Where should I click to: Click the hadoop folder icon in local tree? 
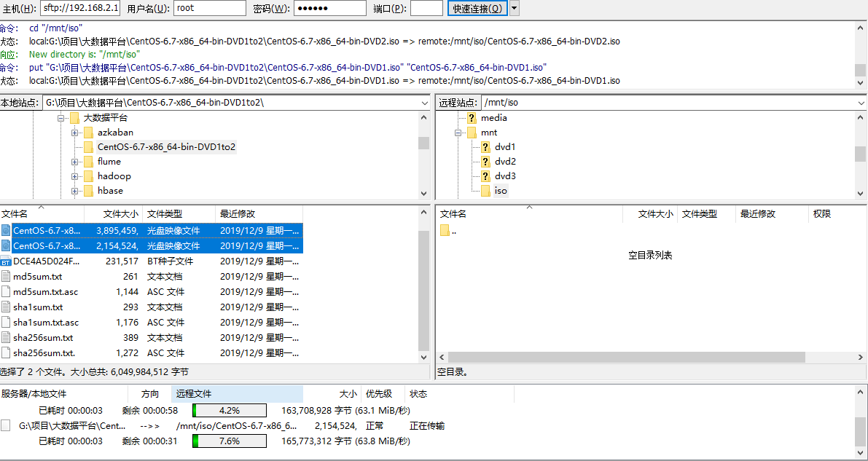click(x=88, y=176)
